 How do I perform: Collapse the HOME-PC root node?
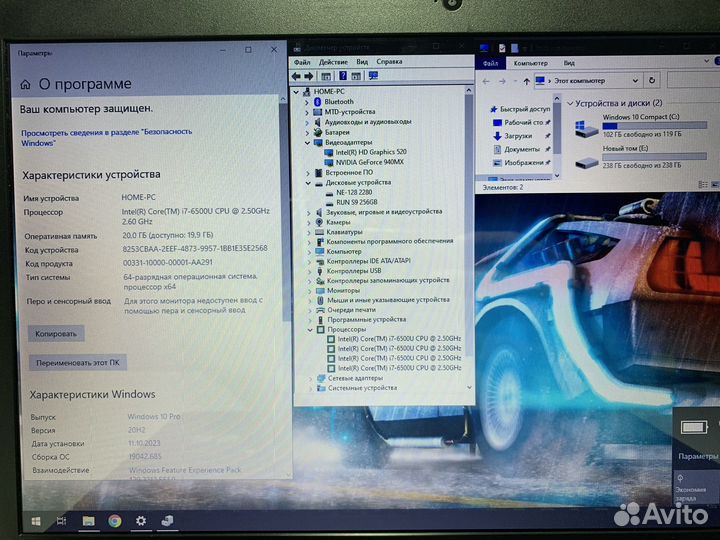296,92
